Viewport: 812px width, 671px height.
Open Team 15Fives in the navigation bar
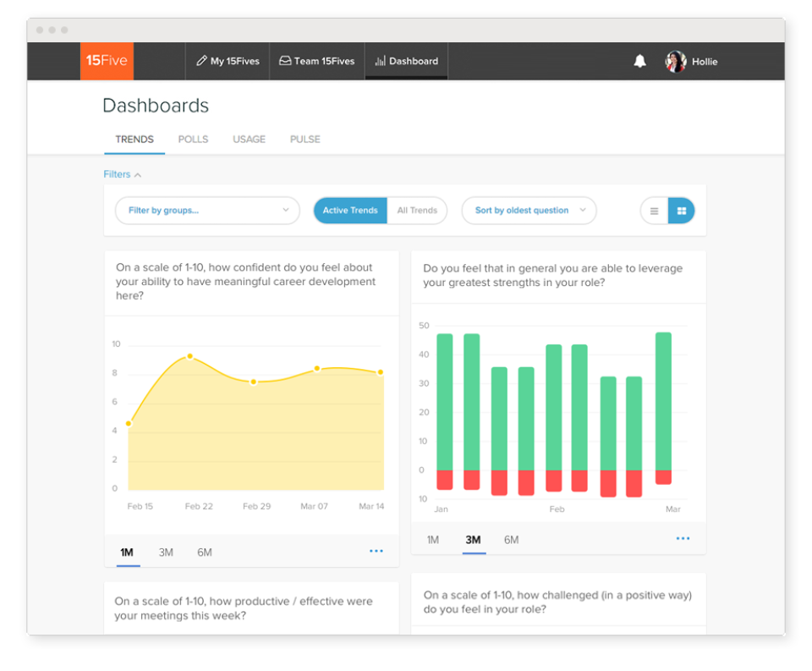point(317,61)
